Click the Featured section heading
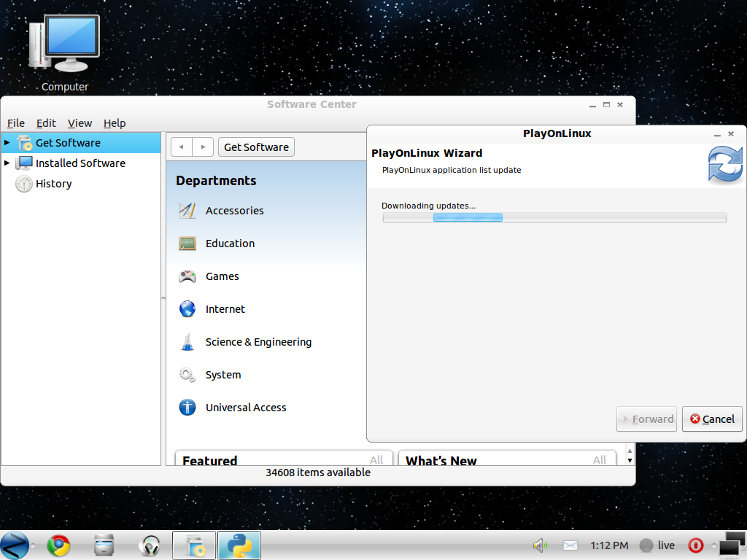Image resolution: width=747 pixels, height=560 pixels. (x=209, y=461)
